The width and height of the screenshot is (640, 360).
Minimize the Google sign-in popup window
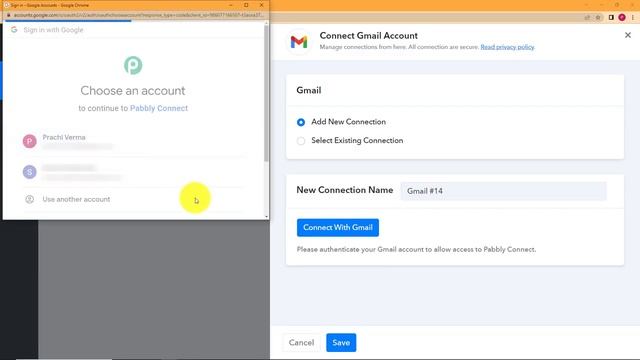231,5
